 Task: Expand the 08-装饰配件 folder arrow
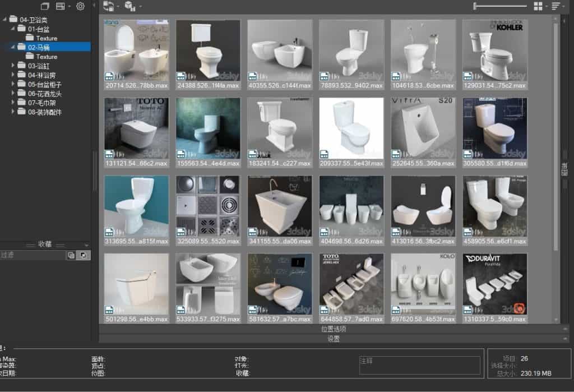point(13,112)
